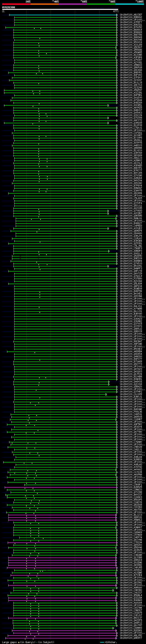This screenshot has width=146, height=644.
Task: Select hit label UniRef100_Q3AGU9
Action: (131, 123)
